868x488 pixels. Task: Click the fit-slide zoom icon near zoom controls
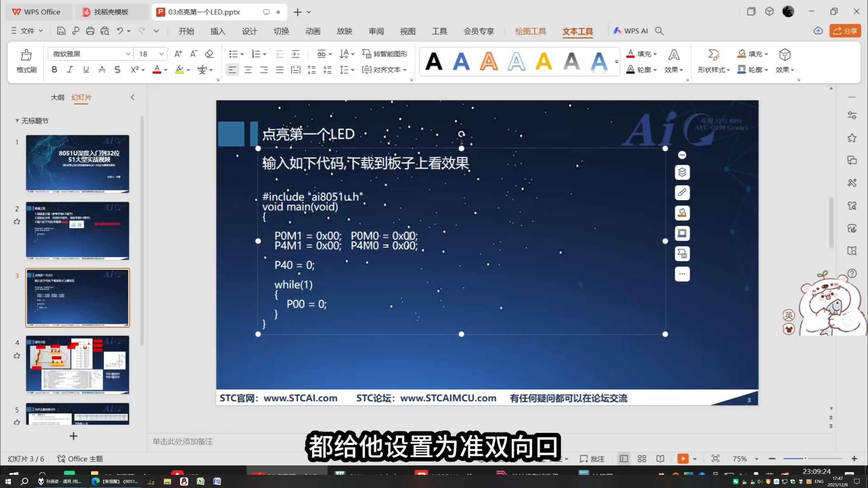pos(715,458)
